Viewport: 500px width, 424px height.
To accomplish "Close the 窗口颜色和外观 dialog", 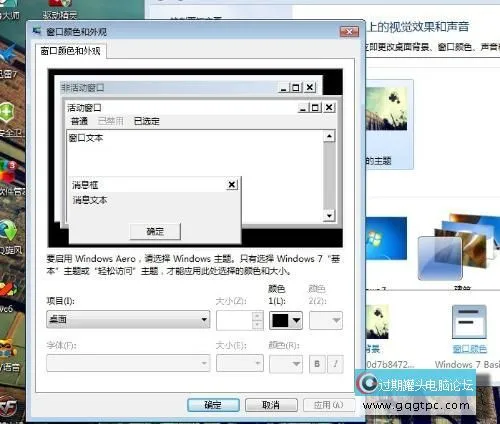I will pos(349,32).
